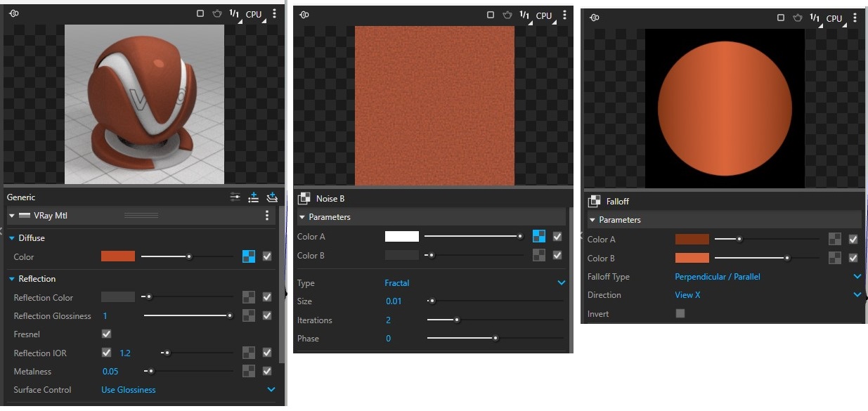Enable the Falloff Invert checkbox
Image resolution: width=868 pixels, height=411 pixels.
click(x=680, y=313)
